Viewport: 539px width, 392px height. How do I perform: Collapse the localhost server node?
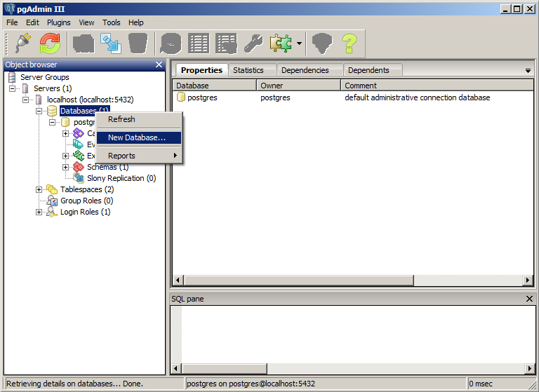[x=26, y=100]
